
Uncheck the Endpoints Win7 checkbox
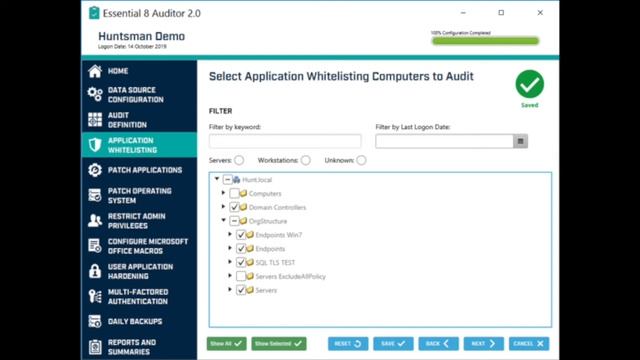coord(241,235)
